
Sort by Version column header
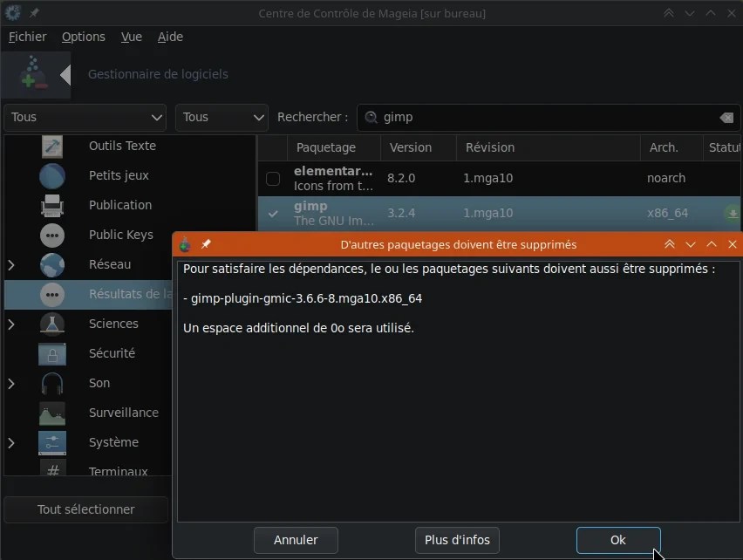point(419,147)
